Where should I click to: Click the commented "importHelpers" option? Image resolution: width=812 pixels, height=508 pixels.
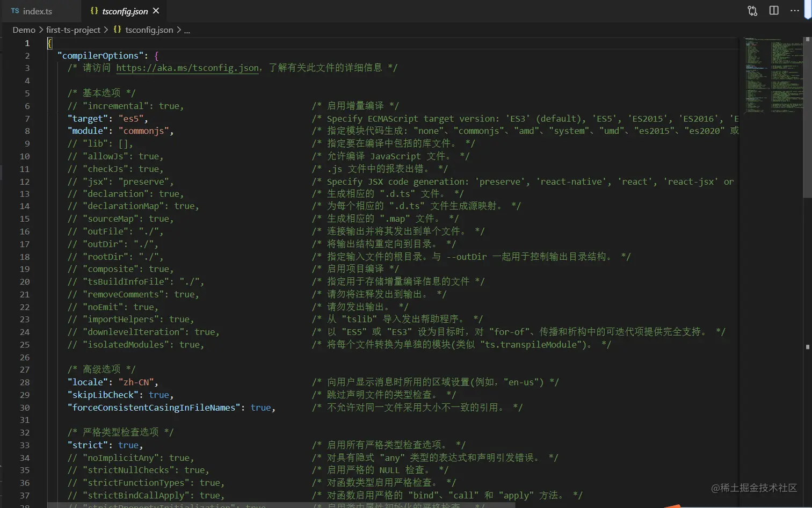pos(131,320)
